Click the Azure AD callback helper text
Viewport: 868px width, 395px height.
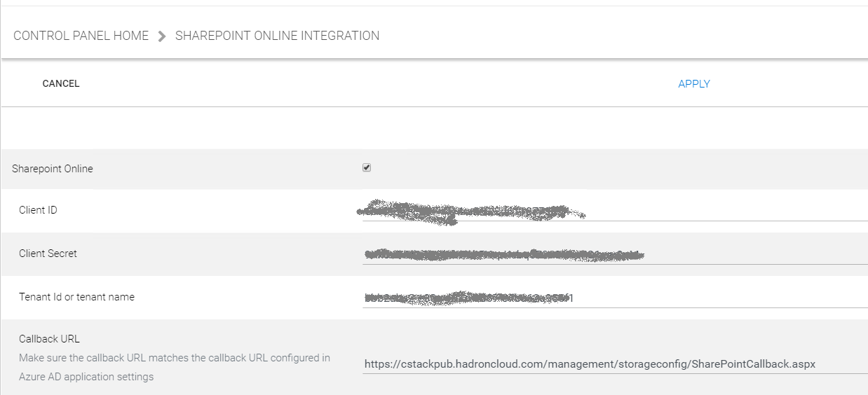coord(175,367)
